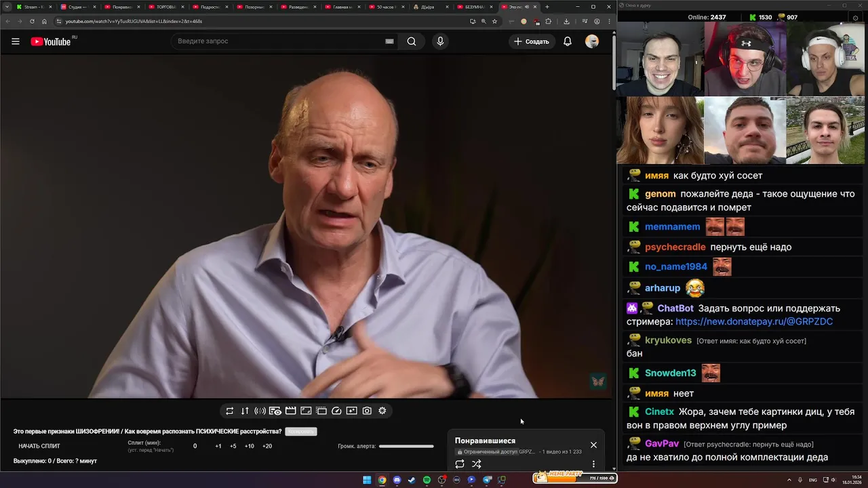
Task: Open the donatepay.ru link in chat
Action: [754, 321]
